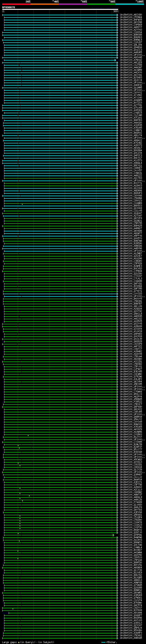The height and width of the screenshot is (644, 146).
Task: Select hit label UniRef100_A9SVA5
Action: [131, 58]
